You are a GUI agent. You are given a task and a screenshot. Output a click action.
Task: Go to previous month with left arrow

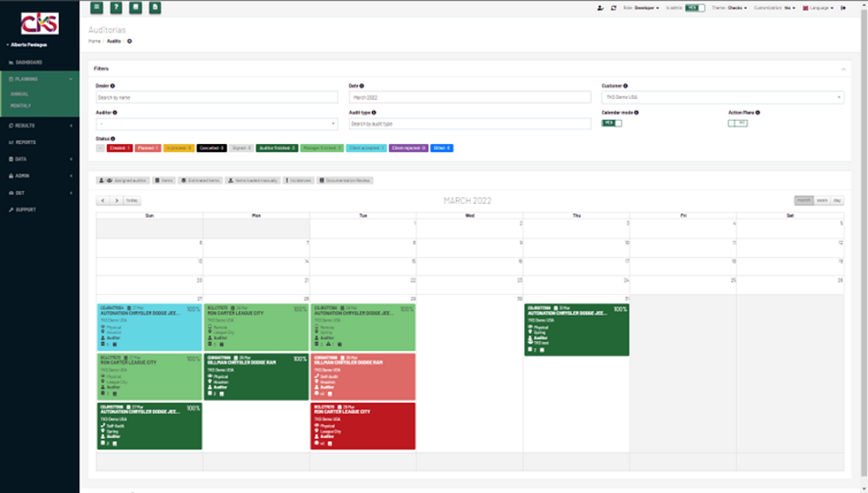pos(103,200)
